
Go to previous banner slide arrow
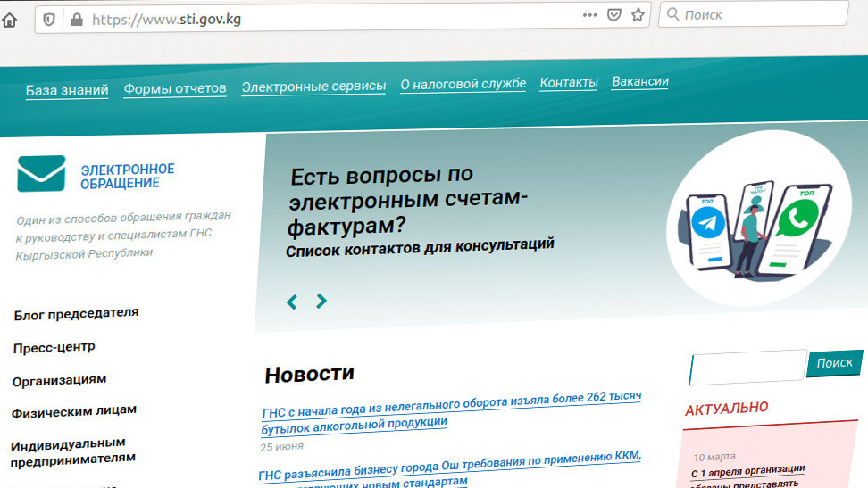click(x=291, y=302)
